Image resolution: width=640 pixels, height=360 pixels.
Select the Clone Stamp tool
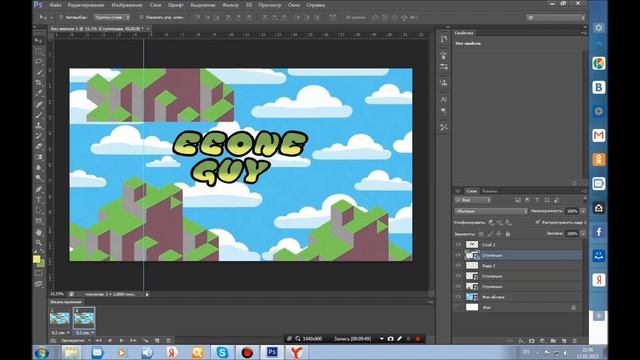pyautogui.click(x=39, y=125)
